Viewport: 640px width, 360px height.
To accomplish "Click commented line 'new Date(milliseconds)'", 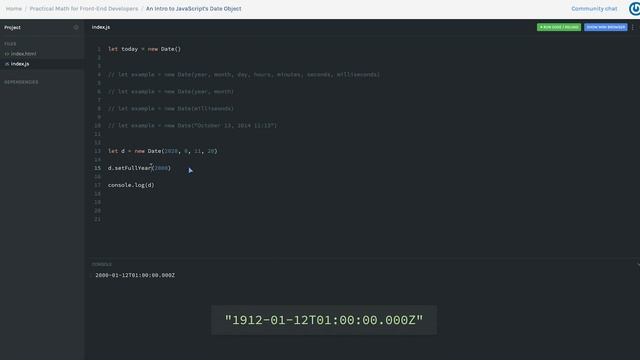I will click(171, 109).
